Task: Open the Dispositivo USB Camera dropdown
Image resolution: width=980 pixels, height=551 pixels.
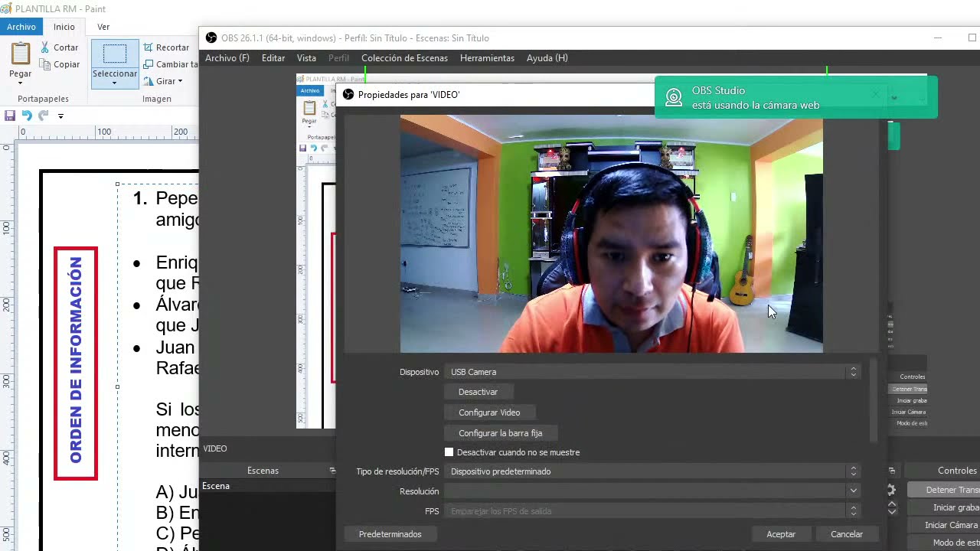Action: (652, 372)
